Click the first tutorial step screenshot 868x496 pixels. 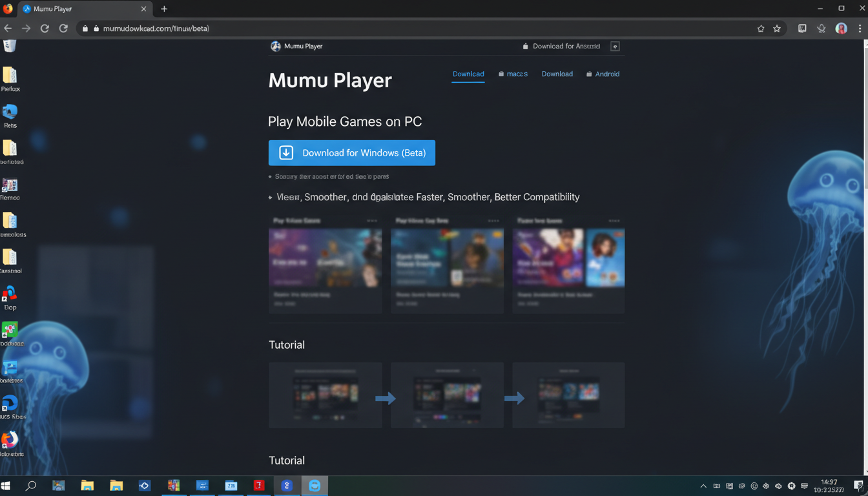(x=325, y=395)
